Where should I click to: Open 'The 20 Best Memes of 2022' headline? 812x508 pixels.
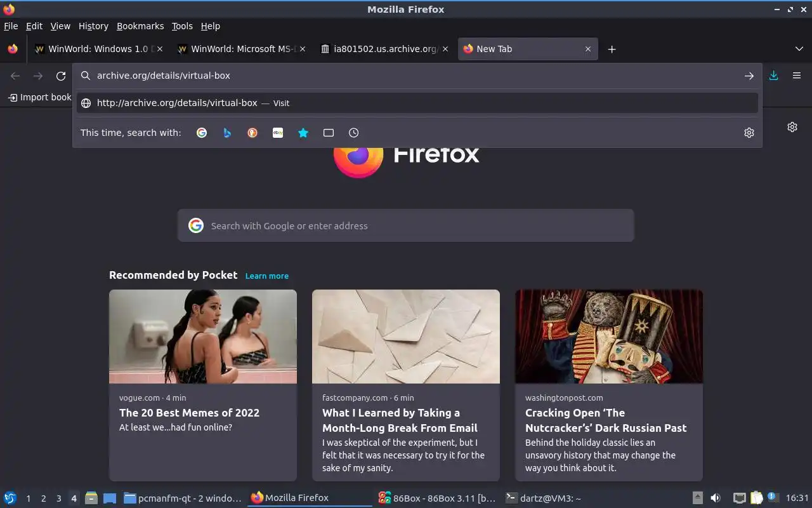[x=189, y=413]
